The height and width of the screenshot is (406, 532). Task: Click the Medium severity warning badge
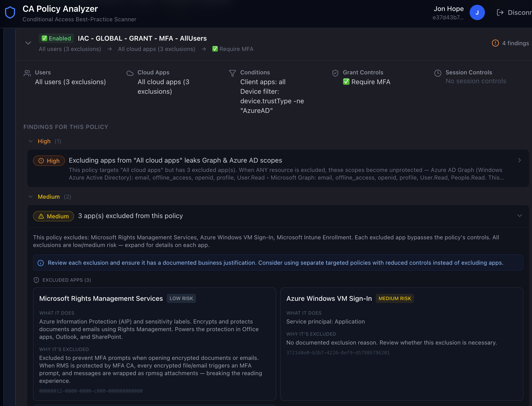tap(54, 216)
